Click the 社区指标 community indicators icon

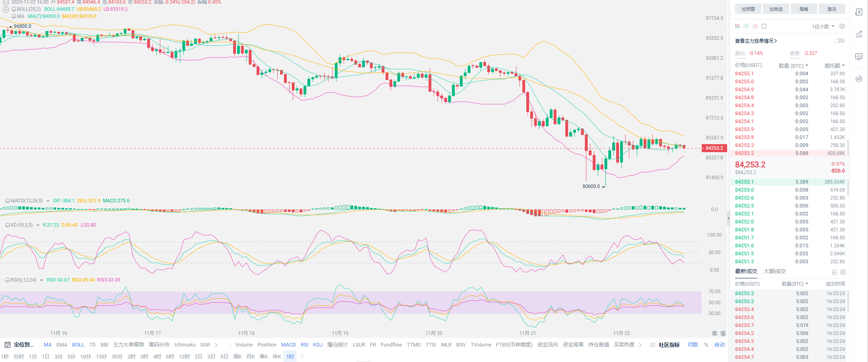(653, 345)
